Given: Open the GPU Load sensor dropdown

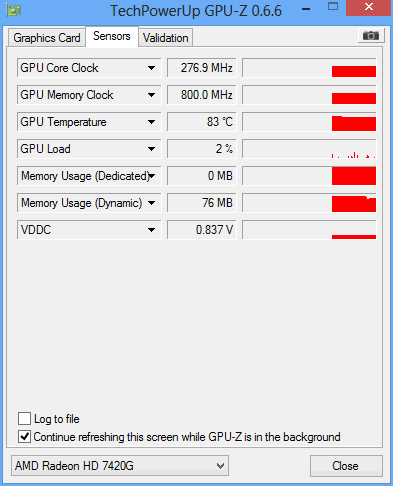Looking at the screenshot, I should click(151, 149).
